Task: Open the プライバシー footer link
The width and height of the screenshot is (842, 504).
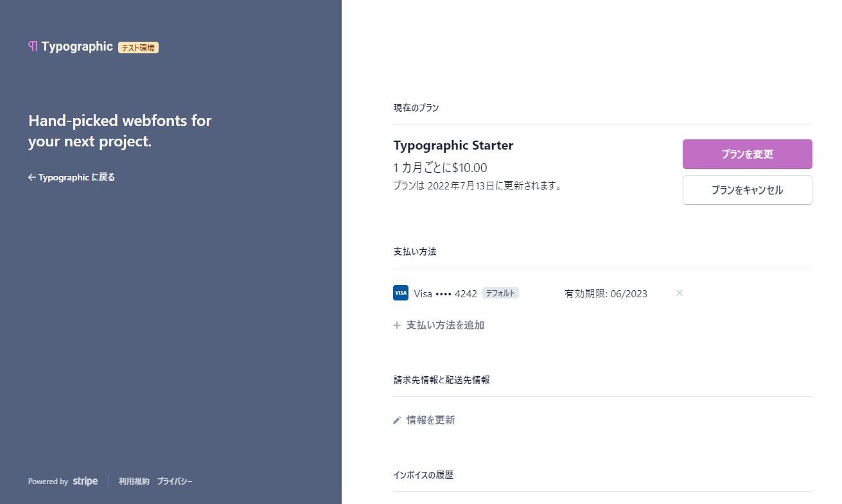Action: pos(175,481)
